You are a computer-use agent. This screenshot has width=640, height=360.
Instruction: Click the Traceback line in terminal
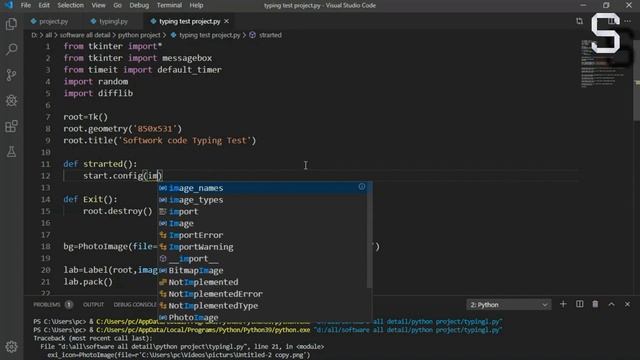[x=93, y=338]
